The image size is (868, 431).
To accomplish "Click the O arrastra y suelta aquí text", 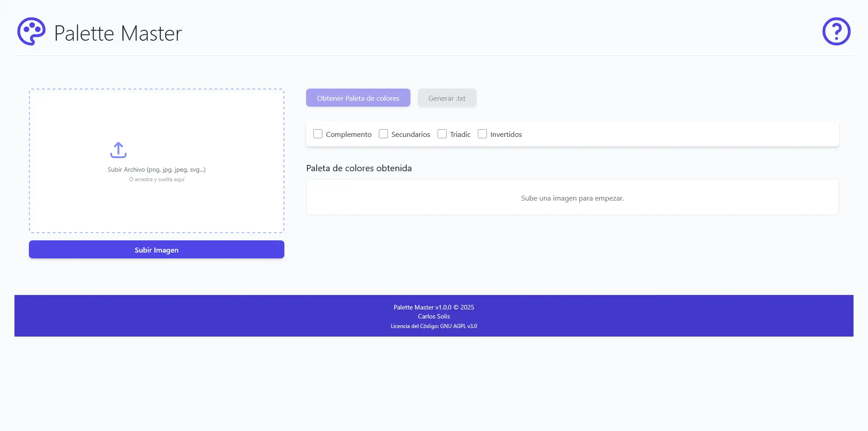I will (156, 179).
